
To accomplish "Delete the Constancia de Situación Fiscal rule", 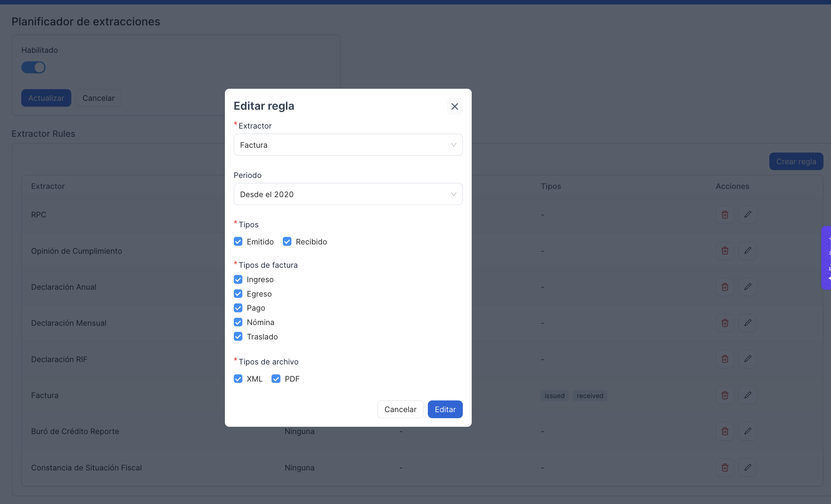I will (x=725, y=467).
